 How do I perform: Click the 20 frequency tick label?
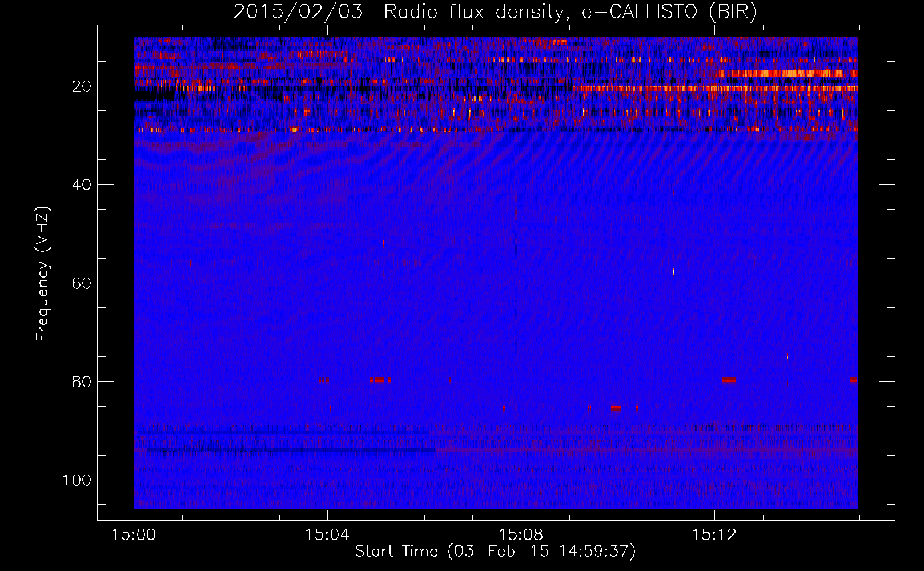tap(82, 87)
